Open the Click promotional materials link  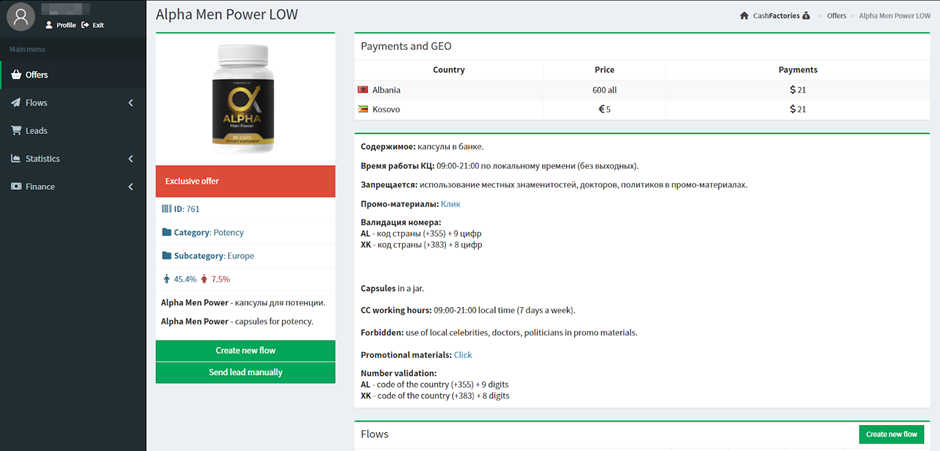[x=462, y=355]
